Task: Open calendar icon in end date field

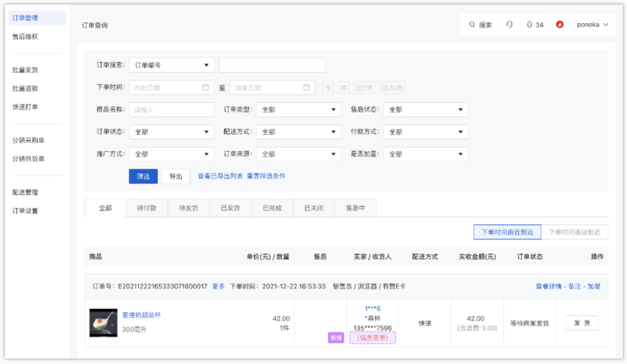Action: [x=307, y=88]
